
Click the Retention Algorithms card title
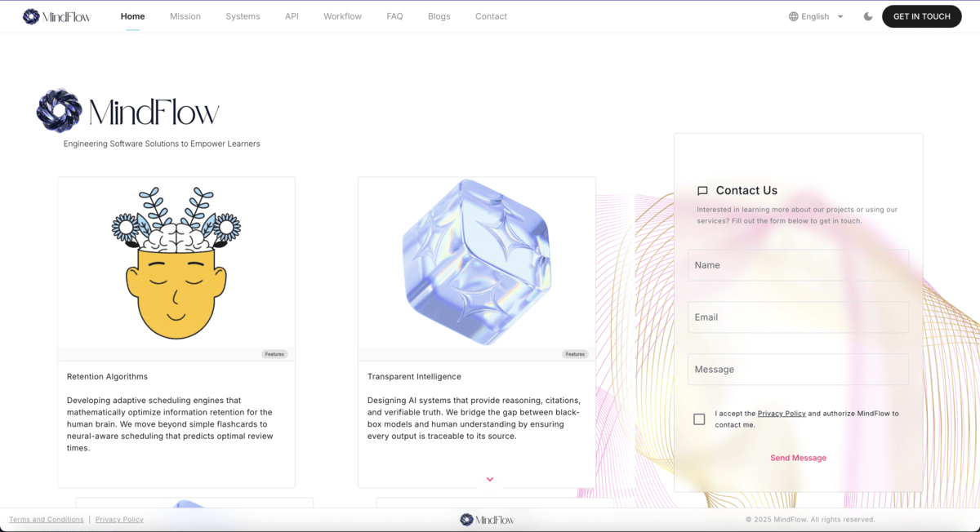(x=107, y=377)
